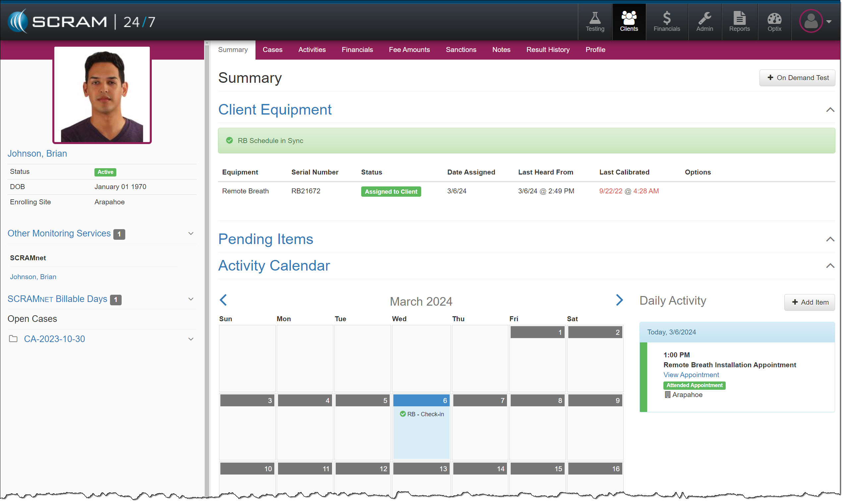Collapse the Client Equipment section
Viewport: 843px width, 504px height.
tap(830, 110)
